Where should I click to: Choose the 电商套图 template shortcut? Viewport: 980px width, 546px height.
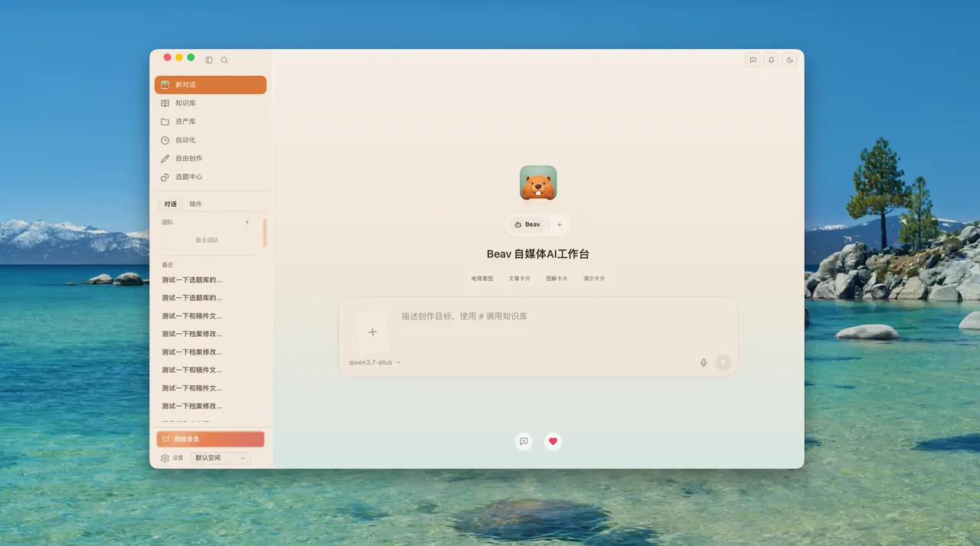(x=482, y=279)
